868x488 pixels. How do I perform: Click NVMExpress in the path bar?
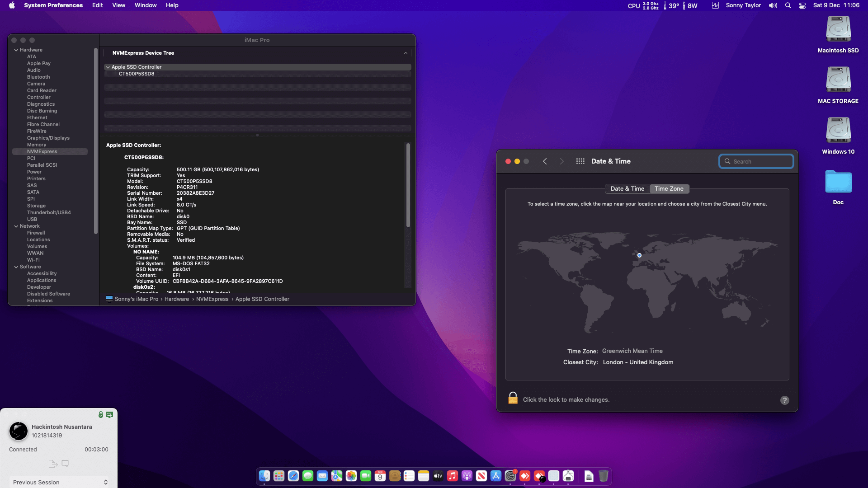pyautogui.click(x=212, y=299)
